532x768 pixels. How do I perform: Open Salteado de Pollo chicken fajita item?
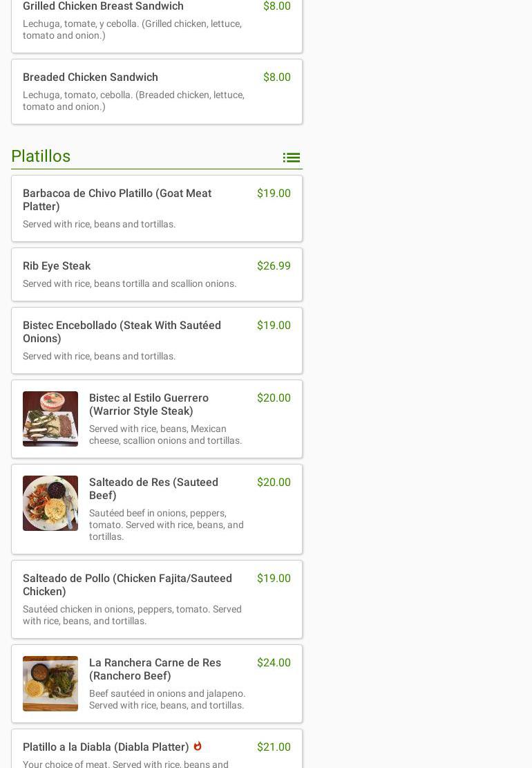(x=127, y=585)
